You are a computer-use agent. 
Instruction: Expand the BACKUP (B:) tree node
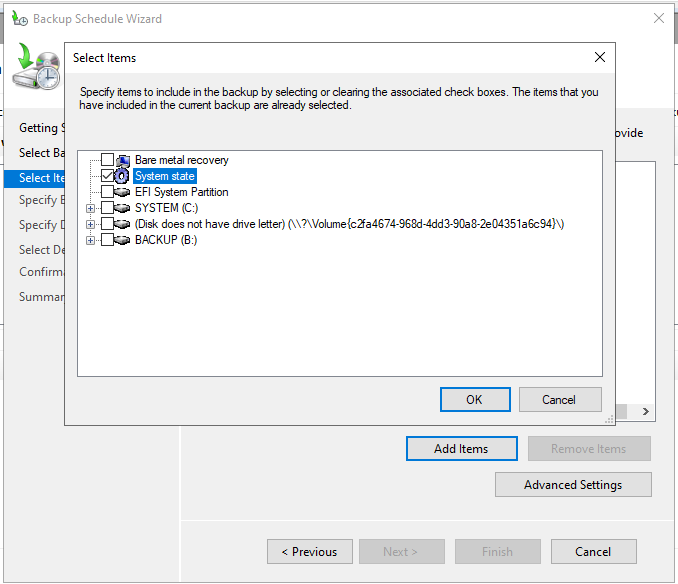click(91, 240)
